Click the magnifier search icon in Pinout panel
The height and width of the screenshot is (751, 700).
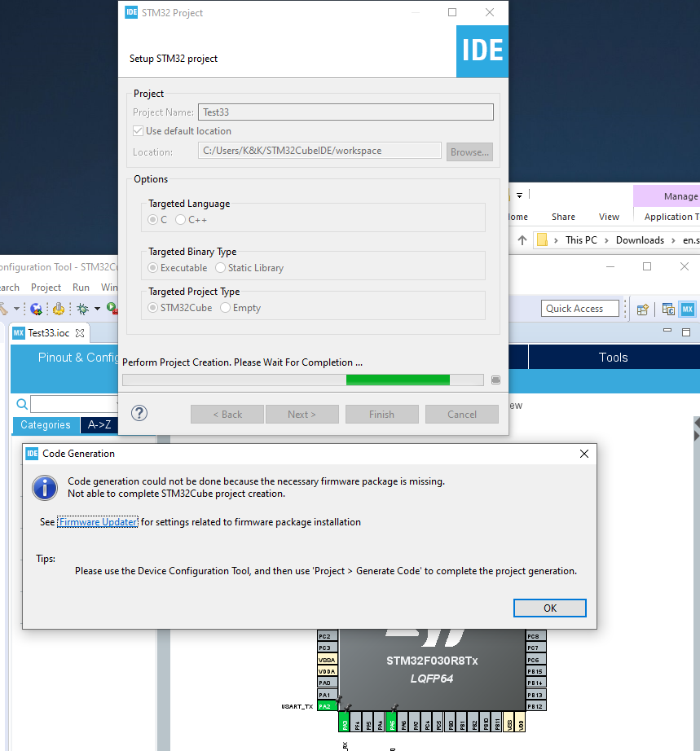tap(21, 404)
